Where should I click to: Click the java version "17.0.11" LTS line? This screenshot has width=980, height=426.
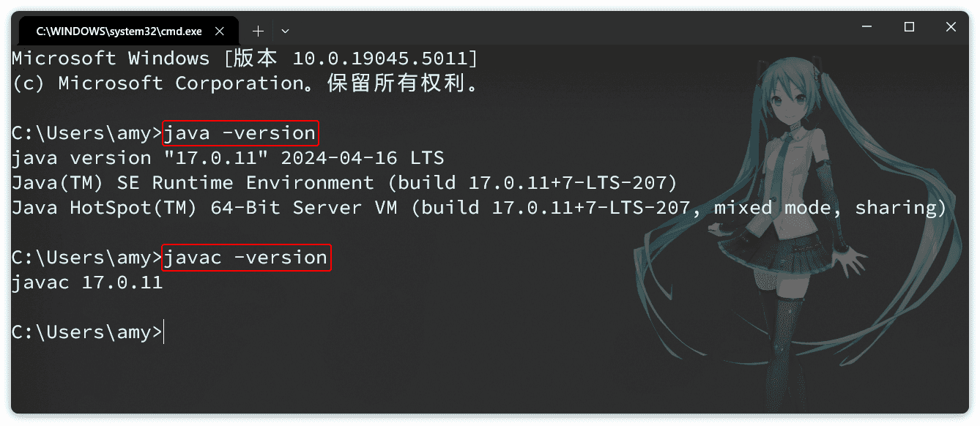(x=228, y=158)
